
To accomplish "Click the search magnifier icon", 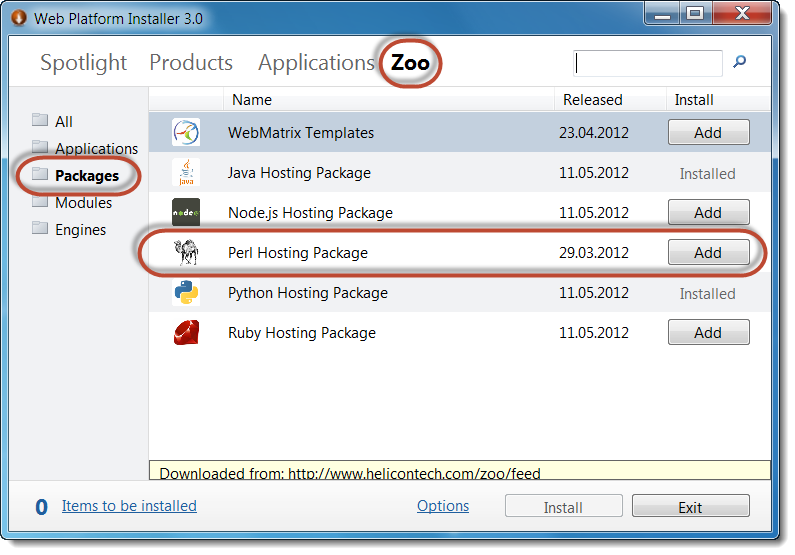I will click(740, 62).
